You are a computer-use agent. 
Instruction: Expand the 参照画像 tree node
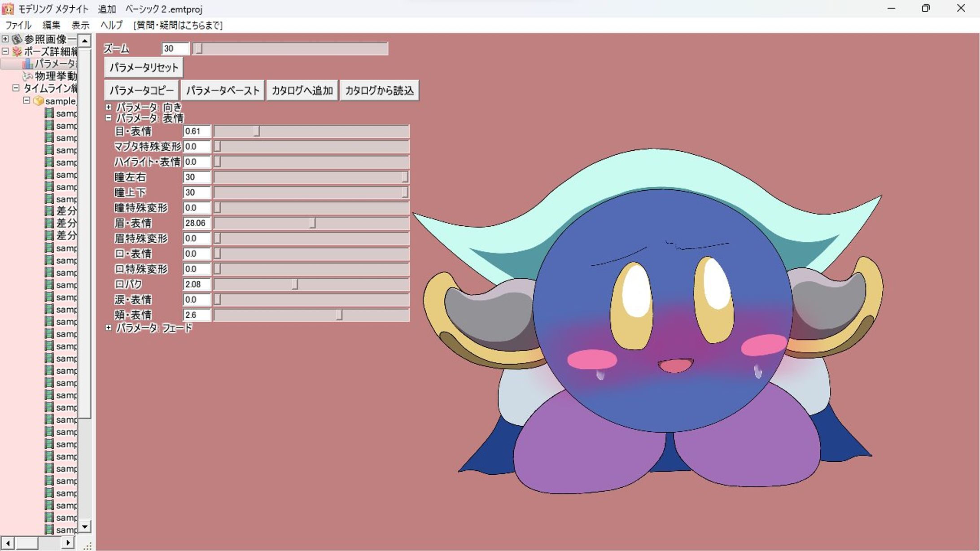pos(5,39)
